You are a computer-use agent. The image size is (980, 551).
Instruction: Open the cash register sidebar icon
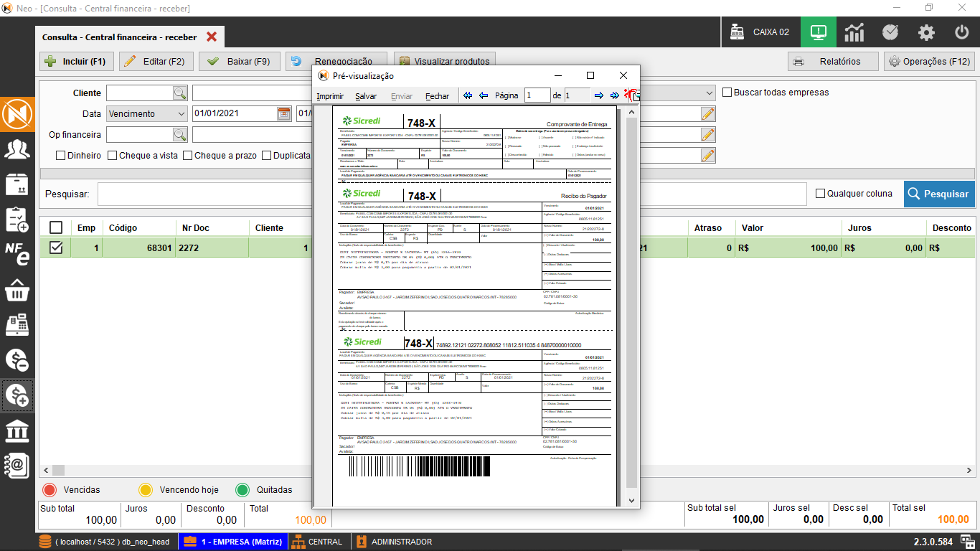point(17,325)
